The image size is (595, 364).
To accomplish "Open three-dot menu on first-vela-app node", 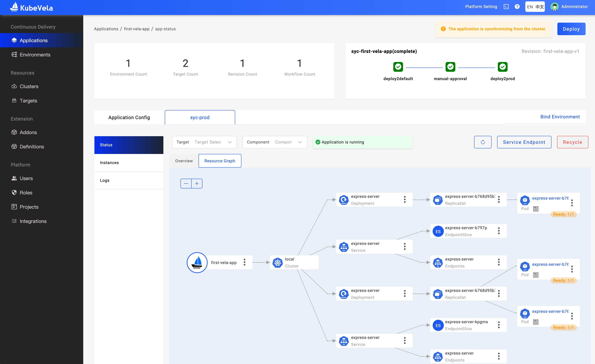I will 244,262.
